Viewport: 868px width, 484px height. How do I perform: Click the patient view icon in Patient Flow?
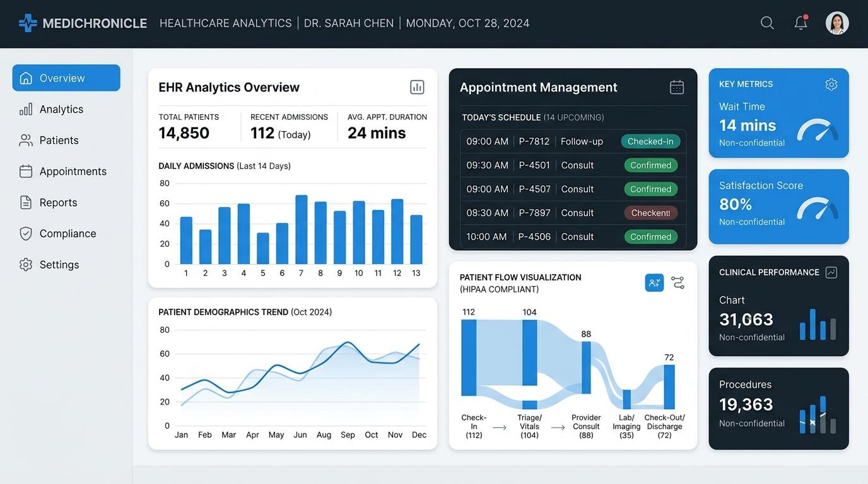click(654, 282)
